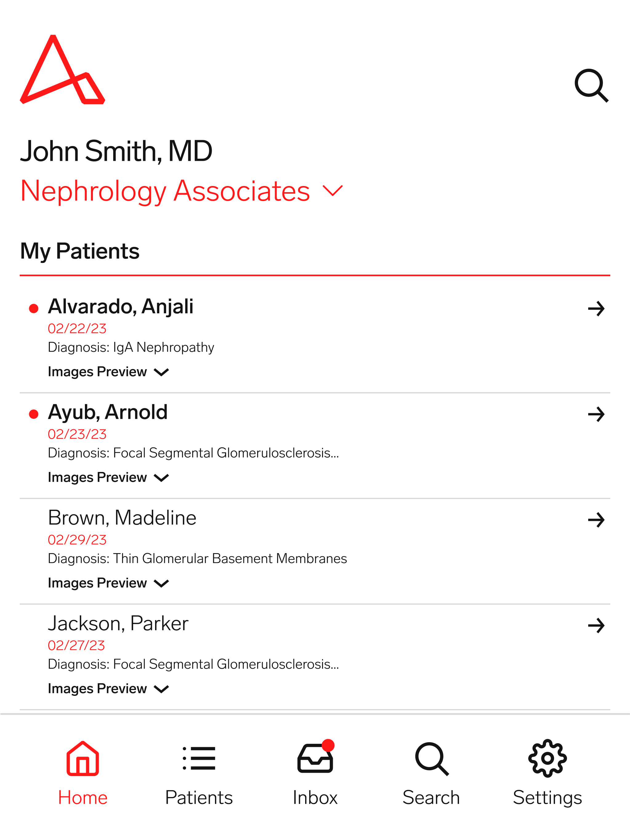Switch to the Search tab
This screenshot has width=630, height=840.
(x=431, y=773)
